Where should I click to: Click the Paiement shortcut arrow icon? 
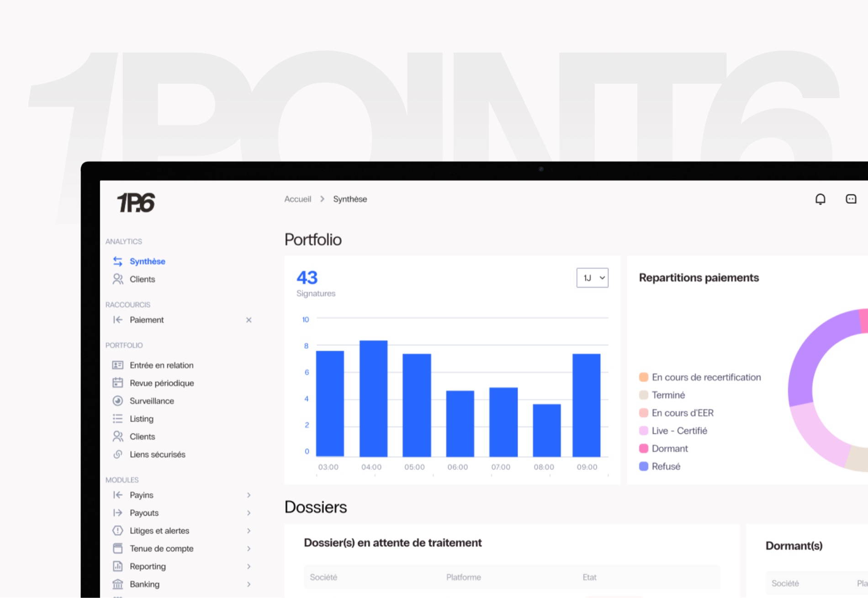(x=118, y=320)
